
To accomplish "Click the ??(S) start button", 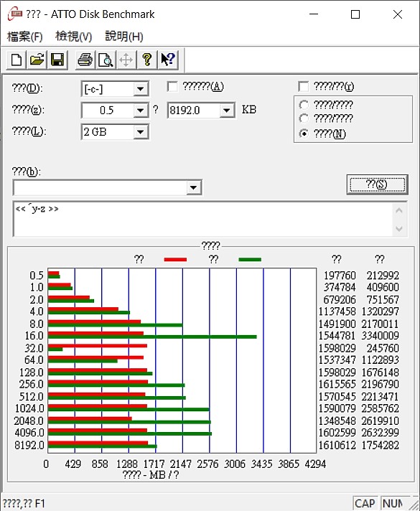I will (x=378, y=184).
